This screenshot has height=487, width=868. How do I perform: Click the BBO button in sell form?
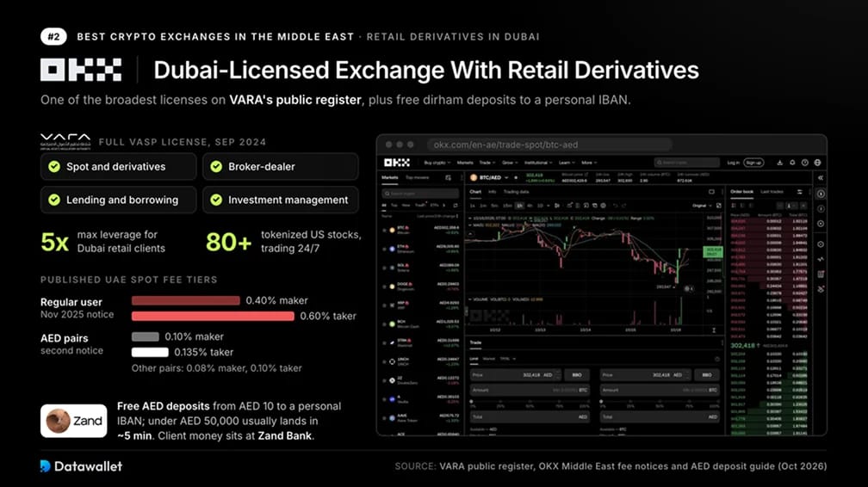[x=707, y=374]
